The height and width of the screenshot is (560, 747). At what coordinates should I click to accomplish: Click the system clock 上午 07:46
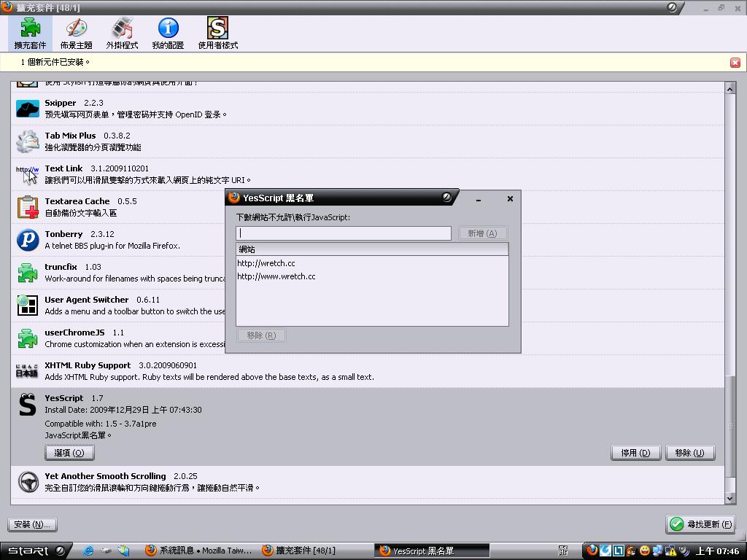[x=718, y=551]
